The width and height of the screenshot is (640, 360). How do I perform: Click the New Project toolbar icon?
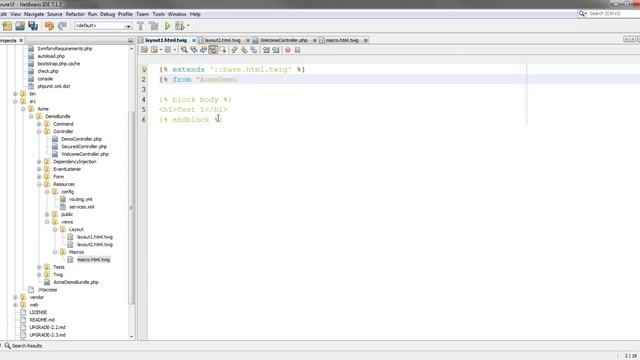[x=7, y=26]
